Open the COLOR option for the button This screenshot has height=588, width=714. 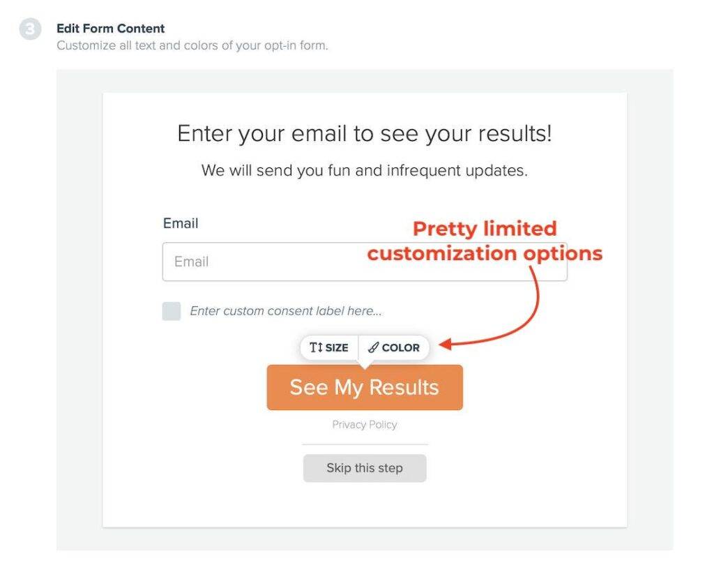(x=394, y=347)
